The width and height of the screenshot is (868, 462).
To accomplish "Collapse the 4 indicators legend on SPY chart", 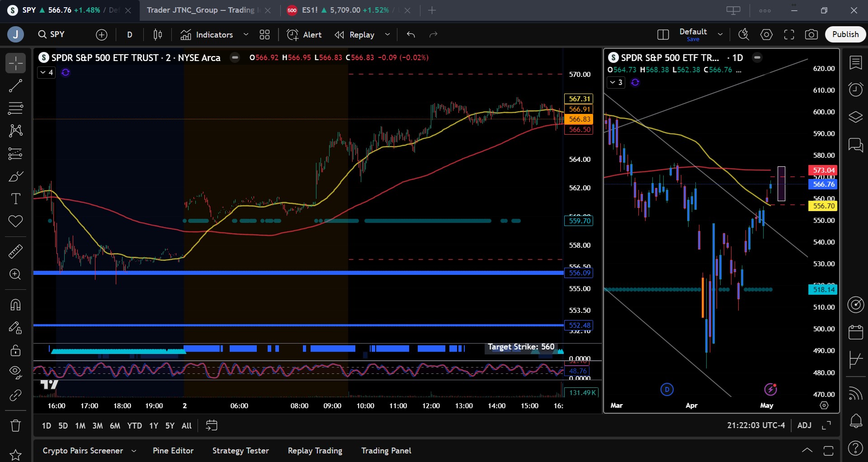I will tap(46, 72).
